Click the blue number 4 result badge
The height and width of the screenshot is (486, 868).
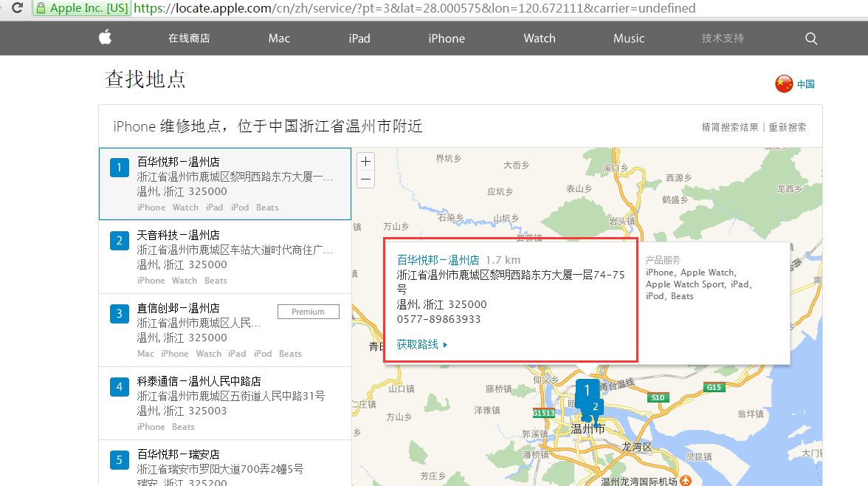tap(119, 387)
